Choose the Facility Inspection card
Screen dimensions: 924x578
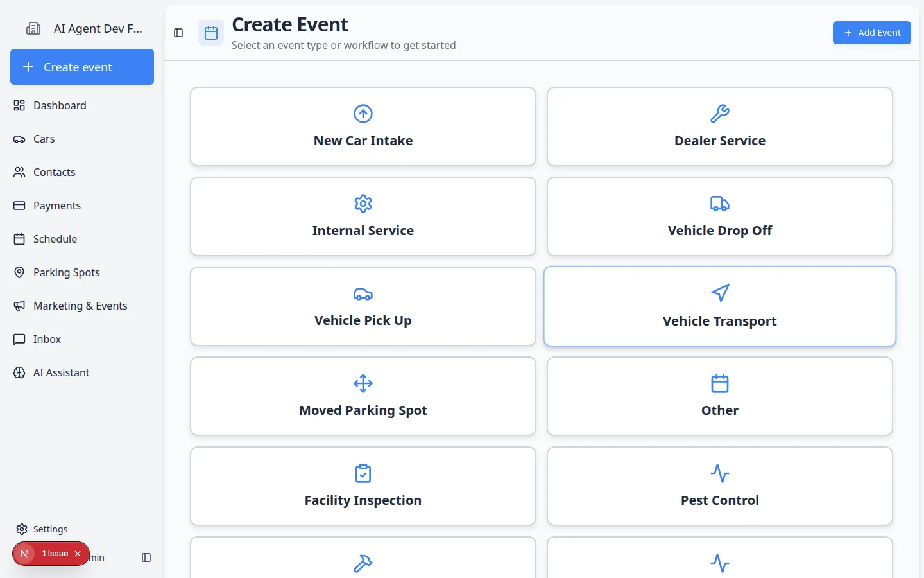pos(363,486)
